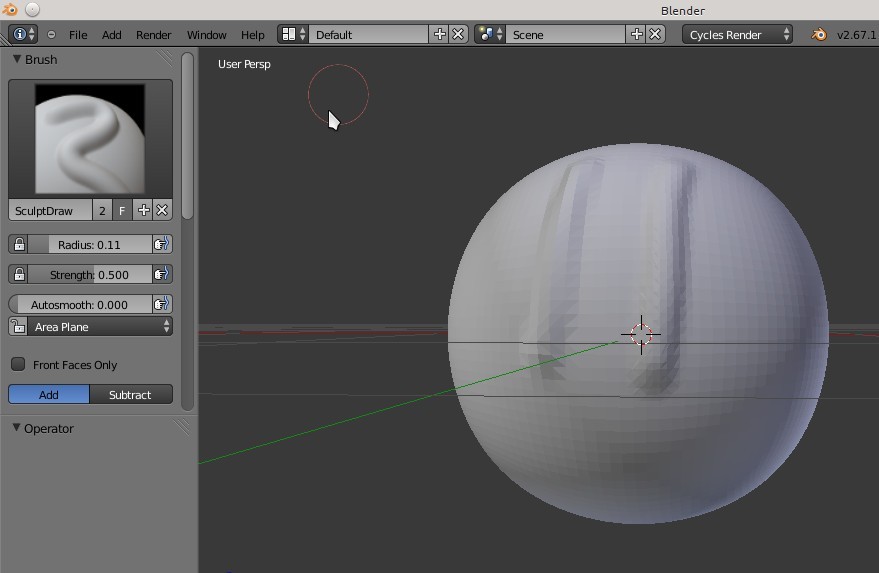The height and width of the screenshot is (573, 879).
Task: Add a new scene with plus icon
Action: pyautogui.click(x=636, y=34)
